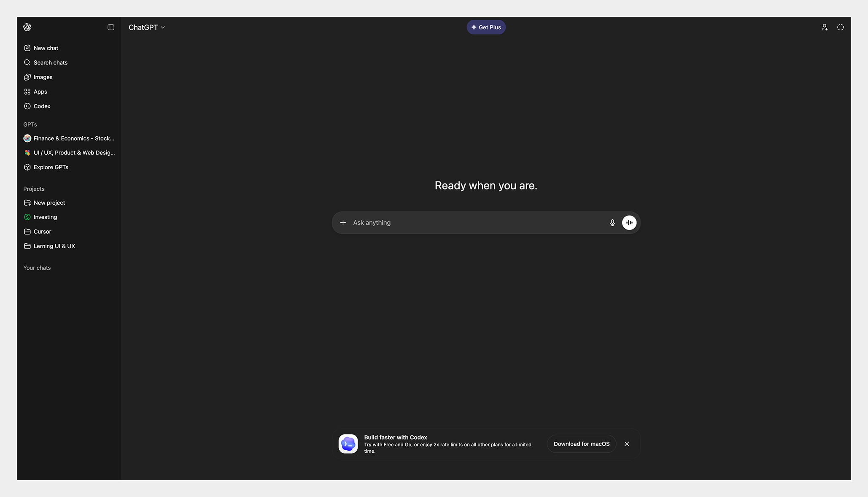Start a temporary chat via dashed bubble icon
Viewport: 868px width, 497px height.
pos(841,27)
